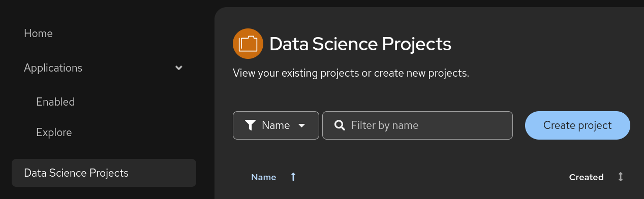Screen dimensions: 644x199
Task: Go to Home in the sidebar
Action: tap(38, 34)
